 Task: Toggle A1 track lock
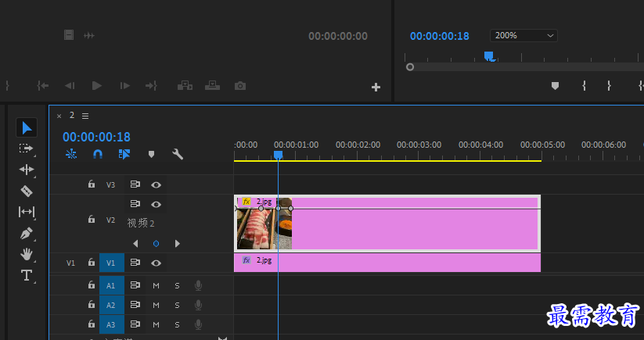coord(92,285)
